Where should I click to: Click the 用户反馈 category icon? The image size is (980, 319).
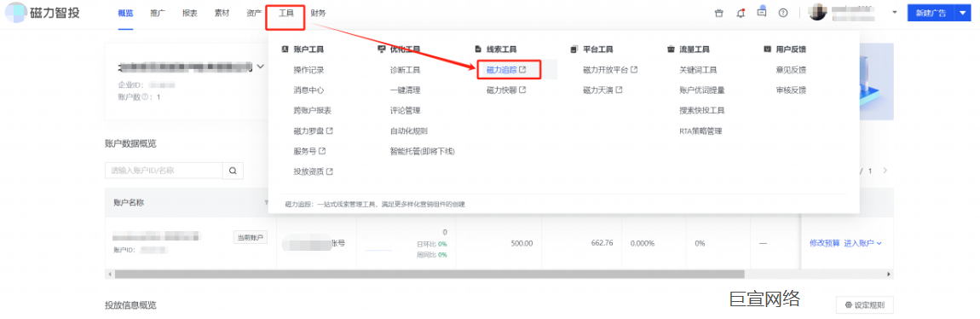pyautogui.click(x=768, y=49)
